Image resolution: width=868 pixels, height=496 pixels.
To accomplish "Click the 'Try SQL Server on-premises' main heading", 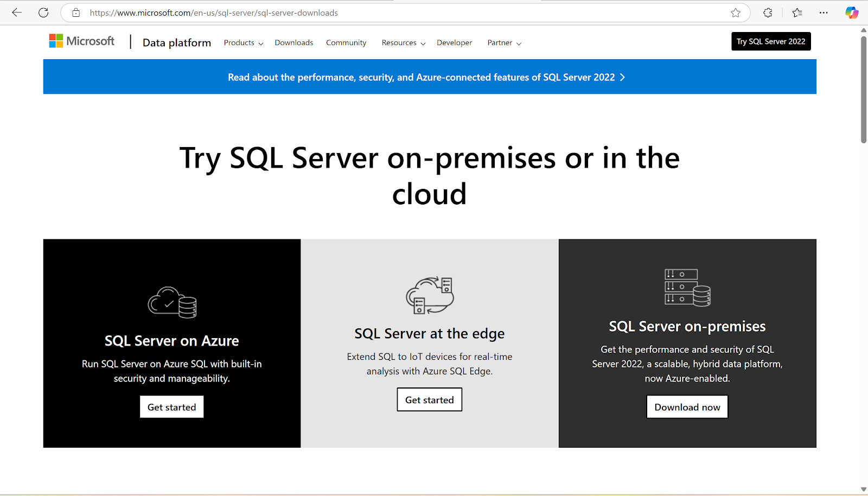I will click(x=430, y=176).
